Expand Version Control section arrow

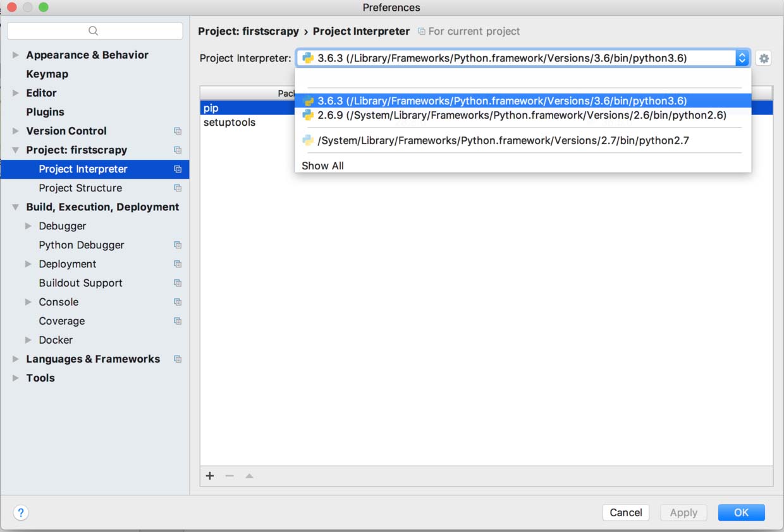(16, 131)
